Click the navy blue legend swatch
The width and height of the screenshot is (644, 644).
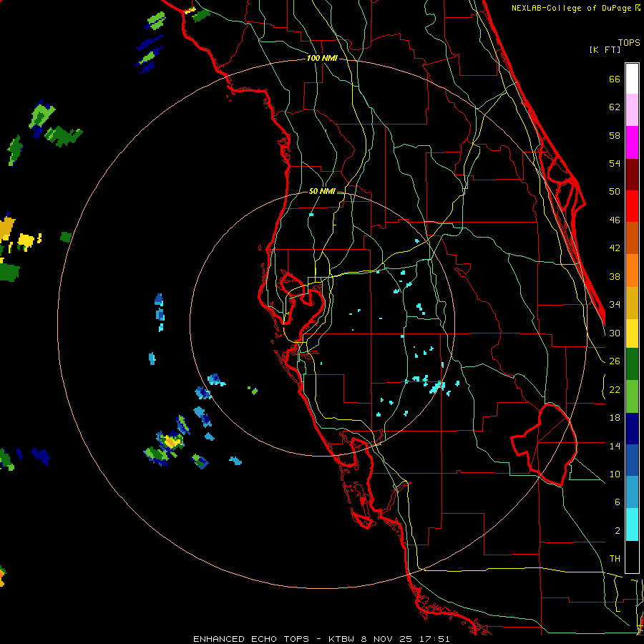pyautogui.click(x=632, y=429)
